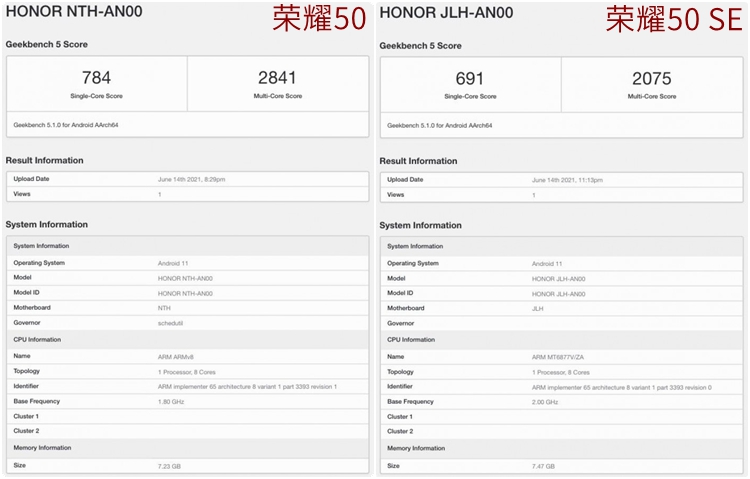Image resolution: width=750 pixels, height=479 pixels.
Task: Click Geekbench 5 Score heading above 784
Action: 46,45
